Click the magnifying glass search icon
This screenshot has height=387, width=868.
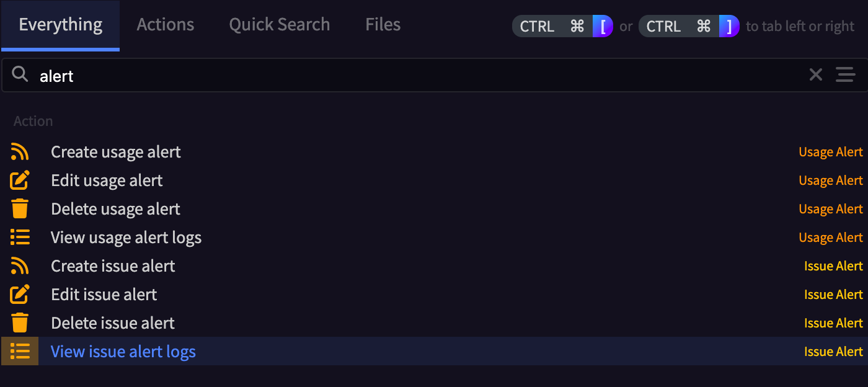tap(20, 75)
